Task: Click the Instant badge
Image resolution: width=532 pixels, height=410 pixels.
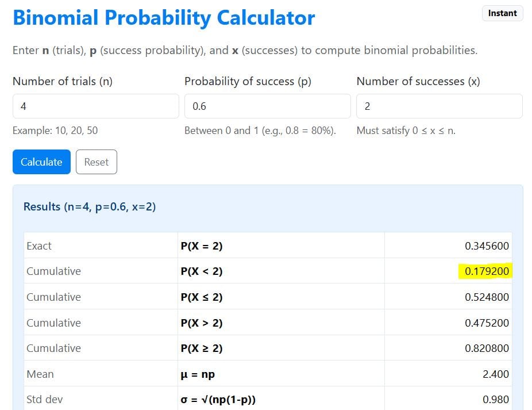Action: (x=502, y=13)
